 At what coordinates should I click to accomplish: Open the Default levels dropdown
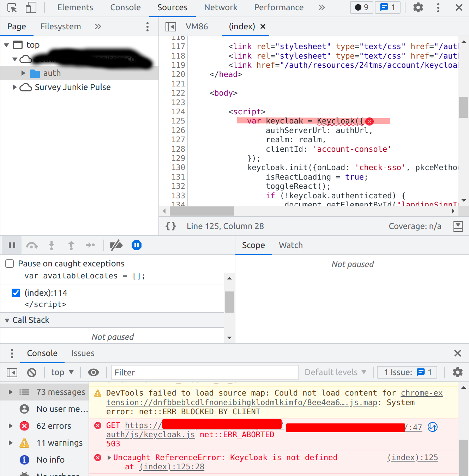[335, 372]
